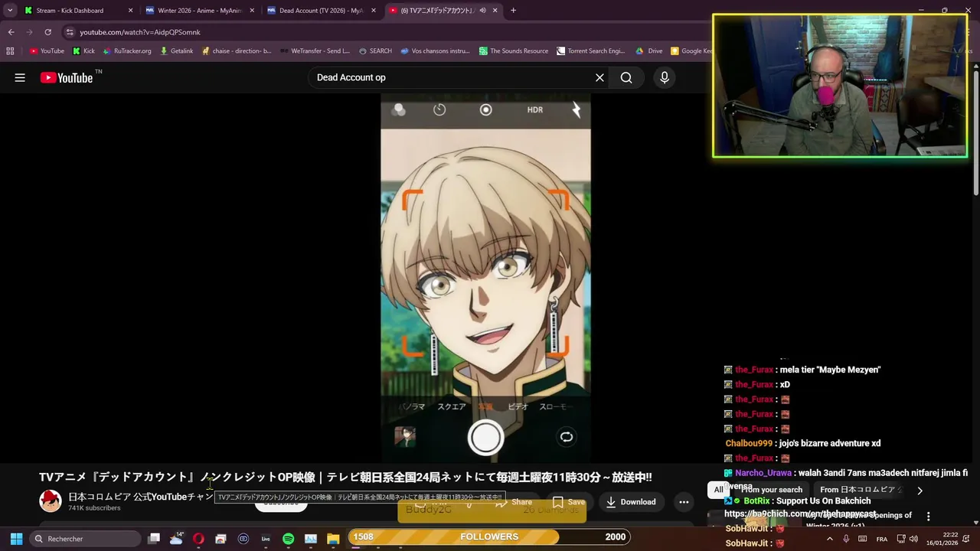This screenshot has height=551, width=980.
Task: Open the YouTube guide hamburger menu
Action: tap(20, 77)
